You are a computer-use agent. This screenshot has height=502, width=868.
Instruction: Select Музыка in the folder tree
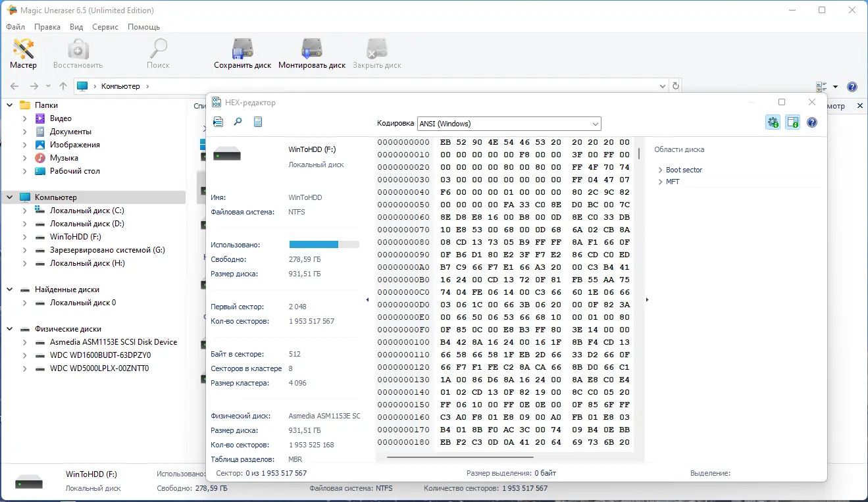coord(64,158)
